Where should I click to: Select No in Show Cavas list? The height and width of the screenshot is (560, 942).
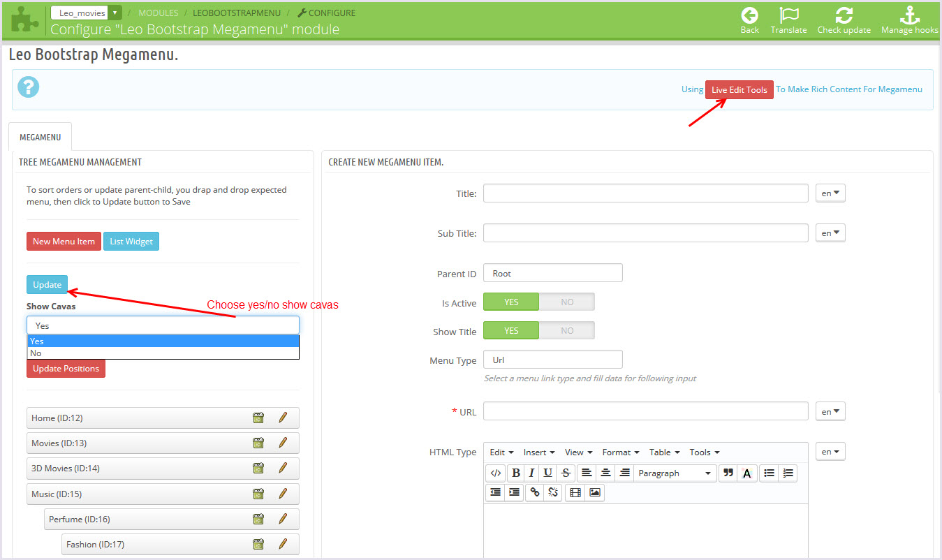coord(163,353)
